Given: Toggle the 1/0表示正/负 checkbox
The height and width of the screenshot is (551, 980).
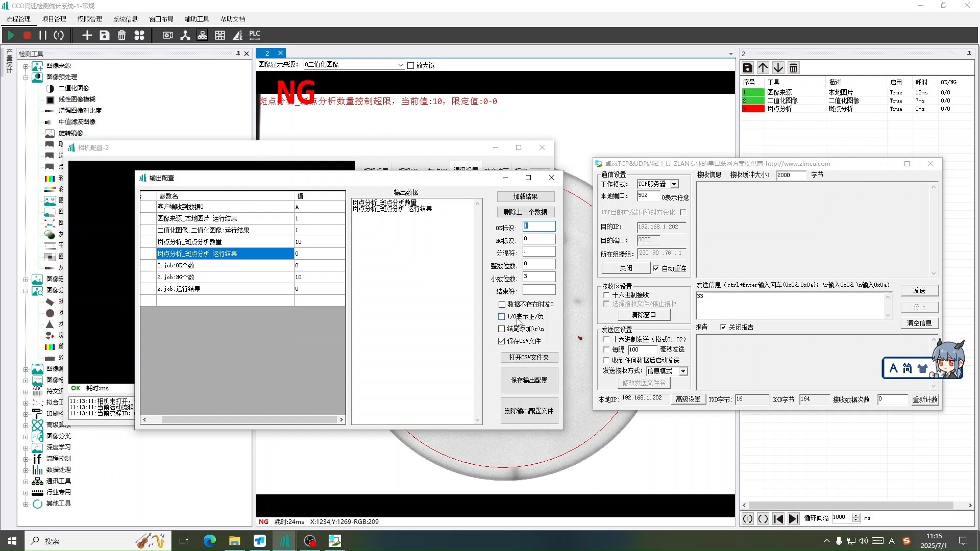Looking at the screenshot, I should click(x=502, y=317).
